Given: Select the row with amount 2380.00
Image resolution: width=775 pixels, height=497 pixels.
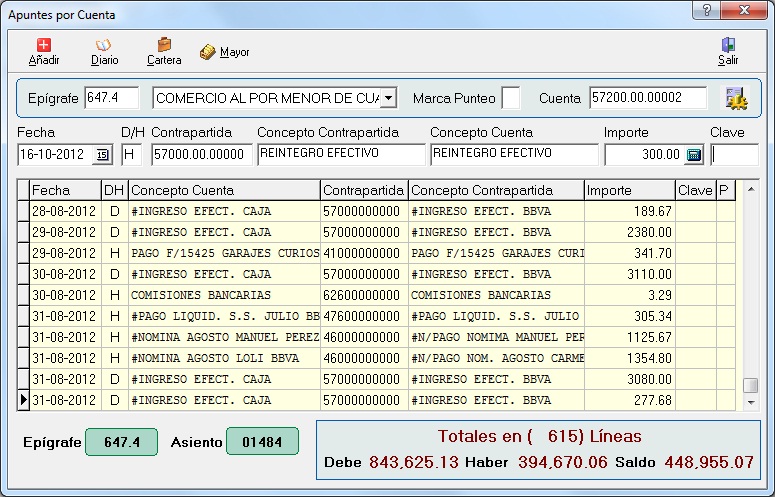Looking at the screenshot, I should click(376, 232).
